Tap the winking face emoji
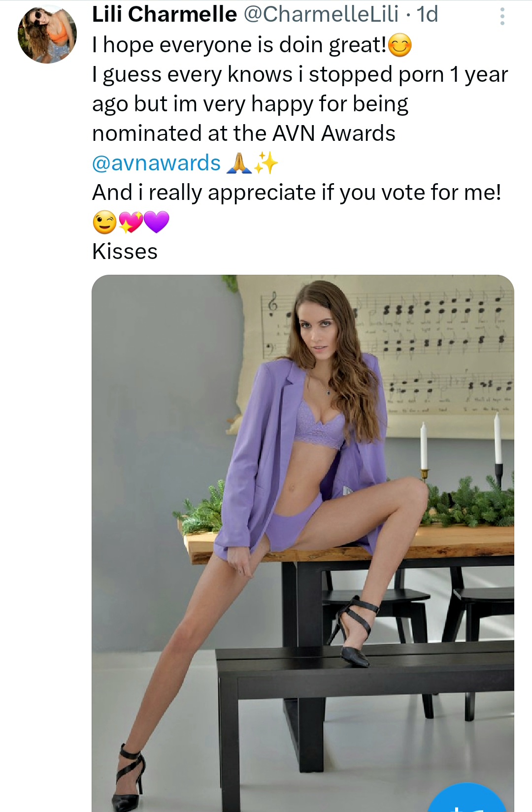 [x=105, y=222]
